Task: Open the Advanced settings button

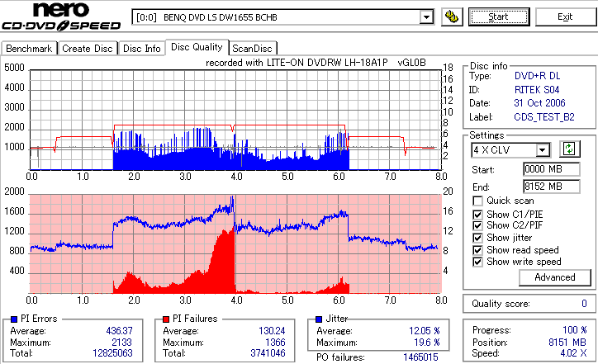Action: (x=555, y=277)
